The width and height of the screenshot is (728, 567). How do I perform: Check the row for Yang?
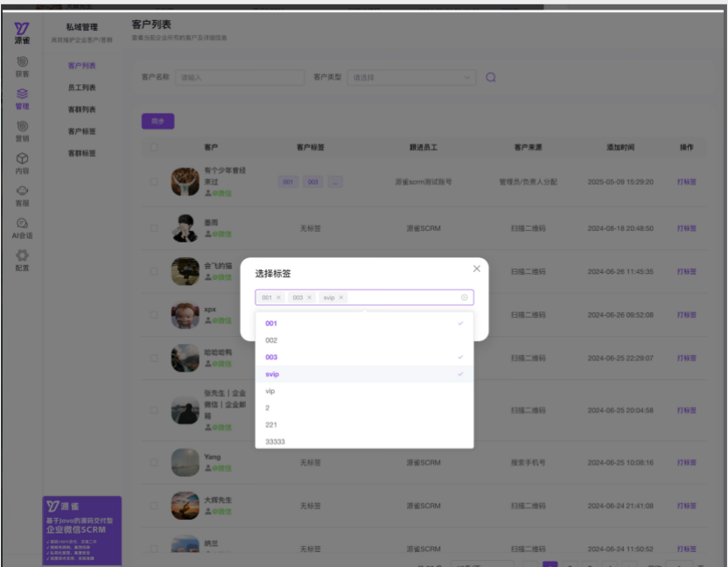point(154,462)
